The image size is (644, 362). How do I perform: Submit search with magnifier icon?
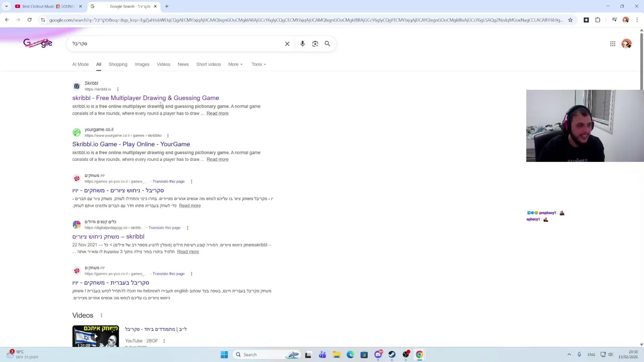pos(328,44)
